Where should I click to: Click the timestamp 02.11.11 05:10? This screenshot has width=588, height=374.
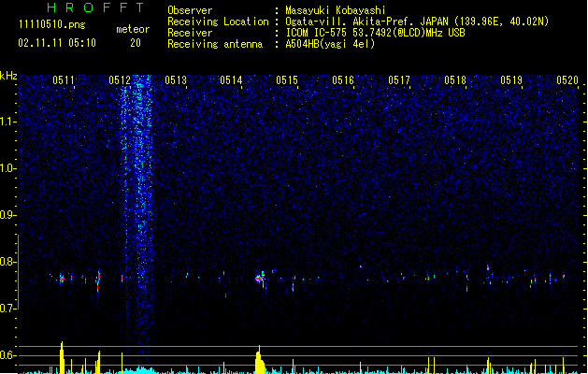pyautogui.click(x=57, y=43)
